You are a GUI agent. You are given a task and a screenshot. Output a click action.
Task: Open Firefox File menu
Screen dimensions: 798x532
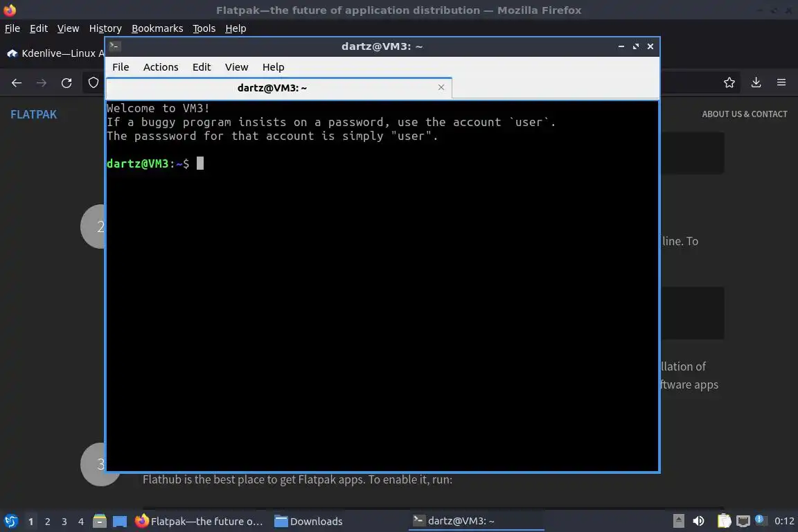tap(12, 28)
